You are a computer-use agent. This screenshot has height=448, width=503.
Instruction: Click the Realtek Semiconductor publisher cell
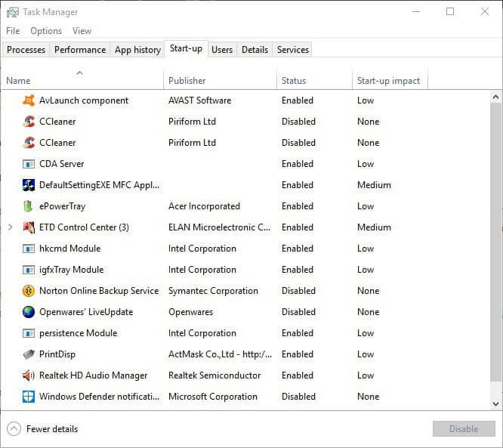(214, 375)
